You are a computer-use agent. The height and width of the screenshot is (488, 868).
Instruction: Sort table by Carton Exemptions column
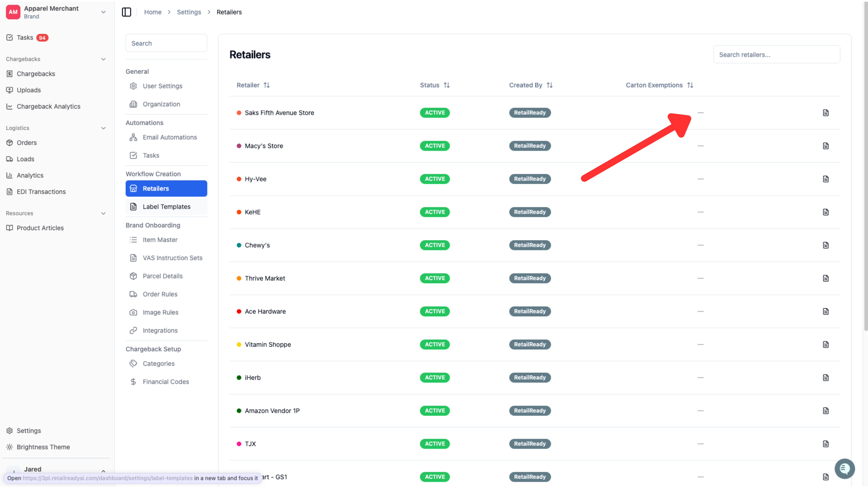coord(659,85)
